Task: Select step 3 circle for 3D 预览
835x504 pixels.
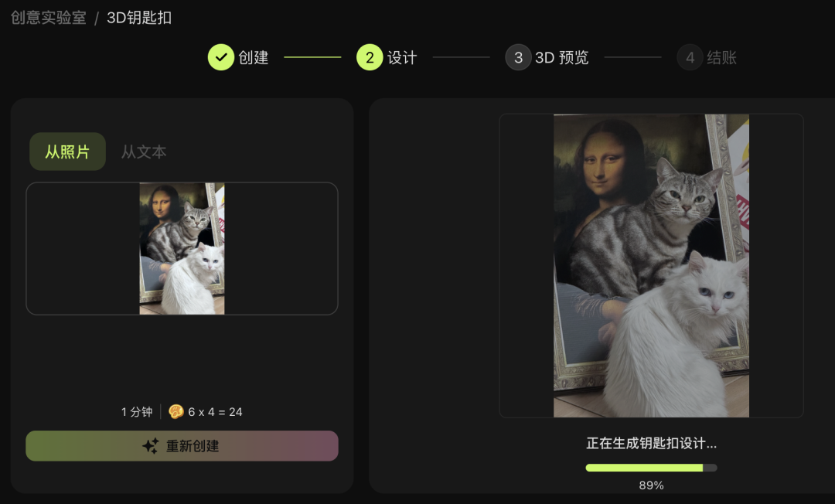Action: (x=518, y=57)
